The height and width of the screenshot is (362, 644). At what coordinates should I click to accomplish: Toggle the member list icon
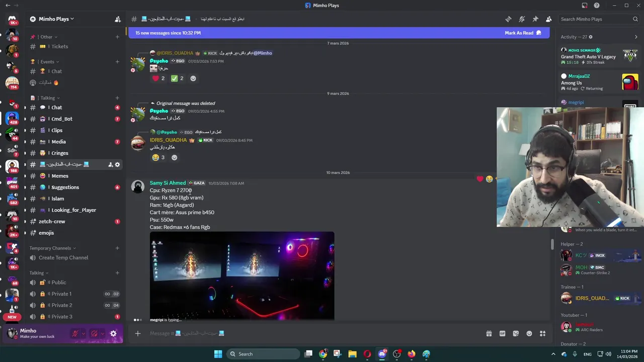549,19
